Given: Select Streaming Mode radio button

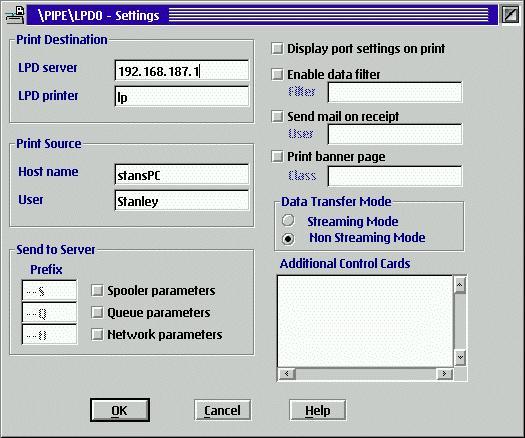Looking at the screenshot, I should pos(288,221).
